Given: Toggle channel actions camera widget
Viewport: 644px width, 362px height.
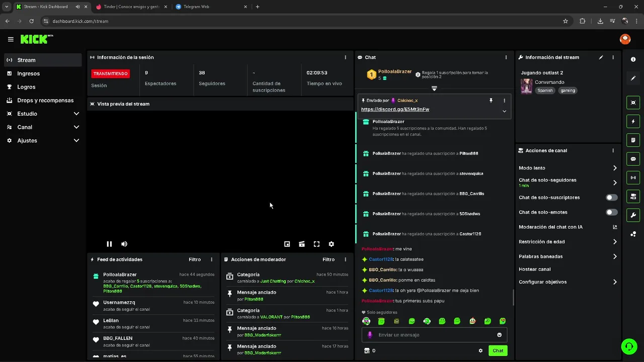Looking at the screenshot, I should click(633, 196).
